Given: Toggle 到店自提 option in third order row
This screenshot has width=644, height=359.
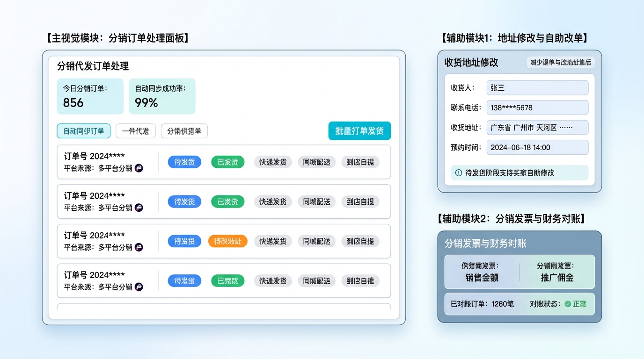Looking at the screenshot, I should (360, 241).
